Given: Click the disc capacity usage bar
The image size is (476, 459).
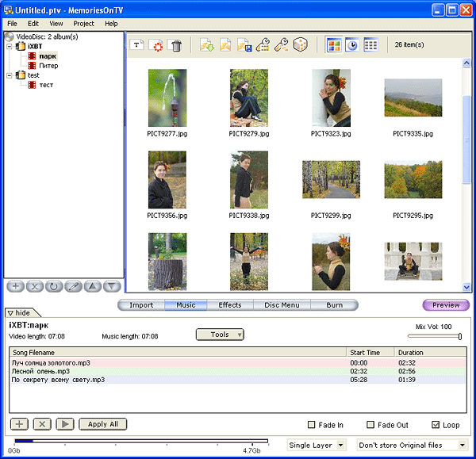Looking at the screenshot, I should pos(141,441).
